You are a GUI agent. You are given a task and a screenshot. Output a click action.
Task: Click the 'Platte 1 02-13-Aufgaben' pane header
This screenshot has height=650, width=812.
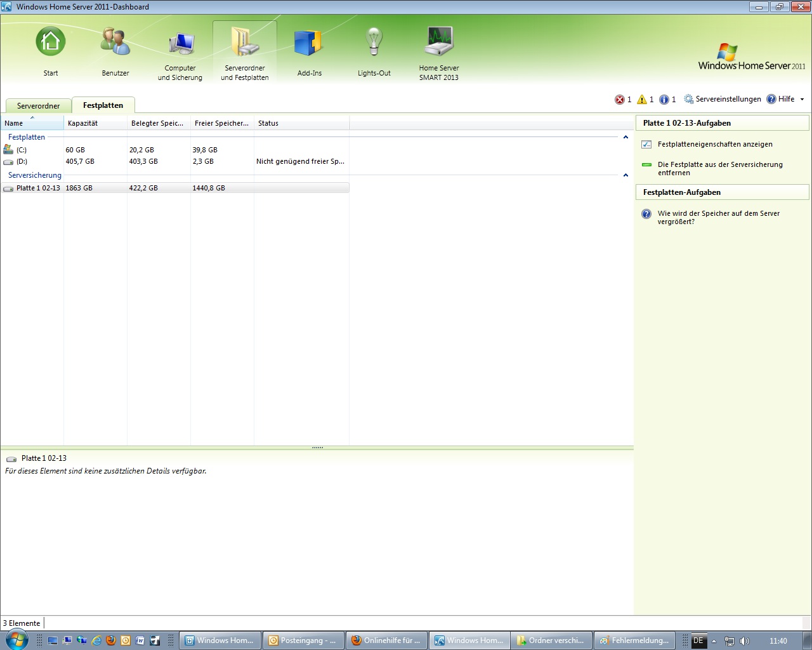(x=723, y=123)
